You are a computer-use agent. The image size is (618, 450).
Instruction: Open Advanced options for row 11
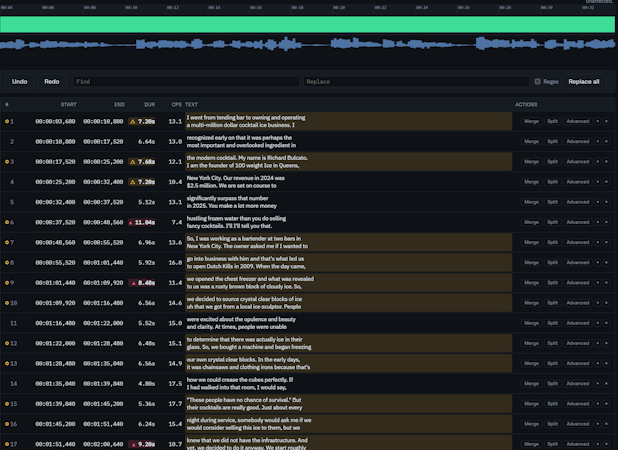click(x=577, y=323)
